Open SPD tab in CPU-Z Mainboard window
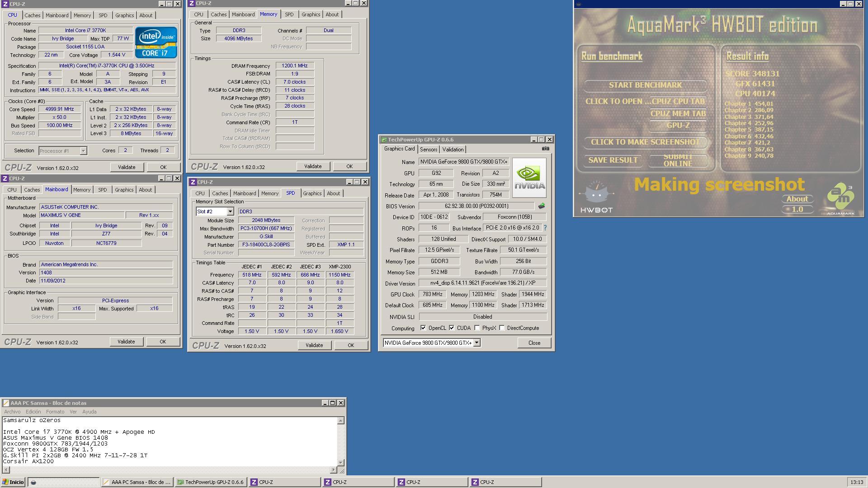 (103, 190)
